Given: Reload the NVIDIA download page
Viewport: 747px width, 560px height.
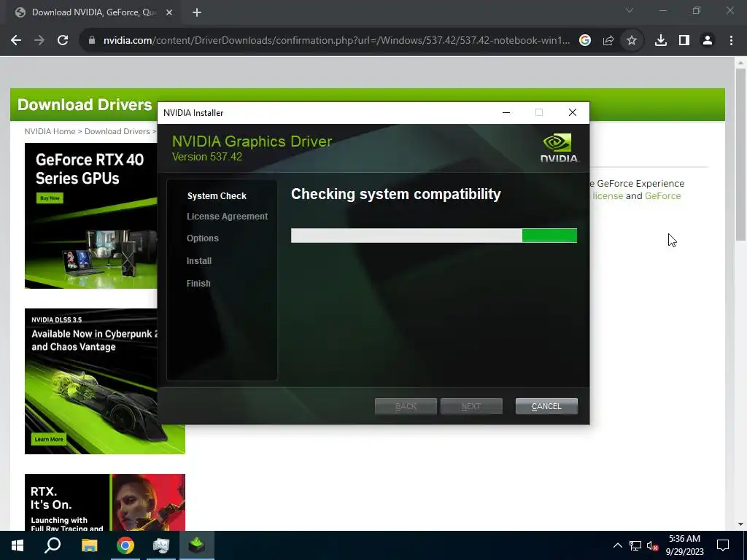Looking at the screenshot, I should click(x=63, y=41).
